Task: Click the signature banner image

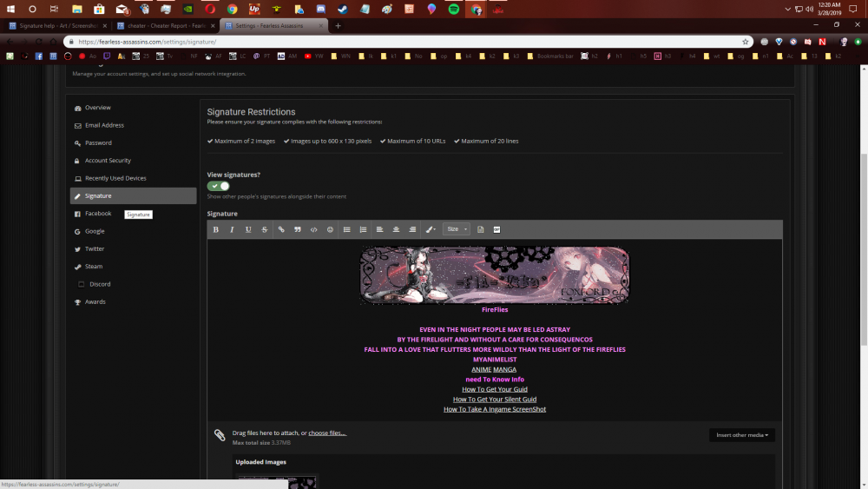Action: 495,275
